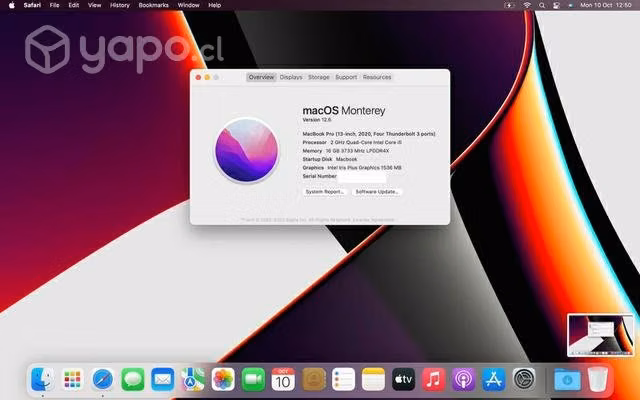Image resolution: width=640 pixels, height=400 pixels.
Task: Open Contacts app in the Dock
Action: (x=313, y=379)
